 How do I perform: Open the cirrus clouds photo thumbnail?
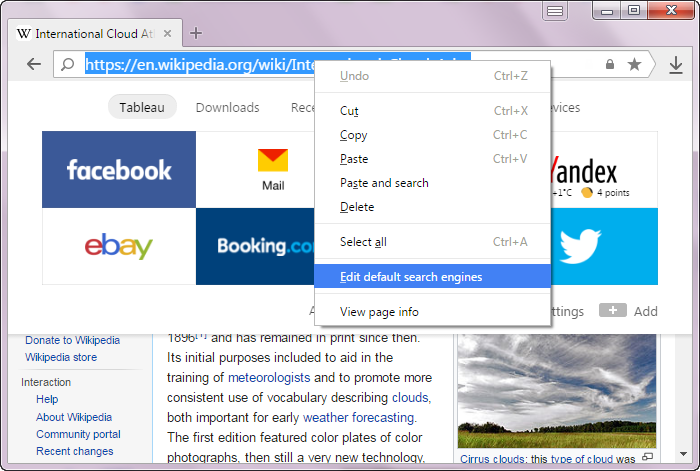(x=557, y=391)
